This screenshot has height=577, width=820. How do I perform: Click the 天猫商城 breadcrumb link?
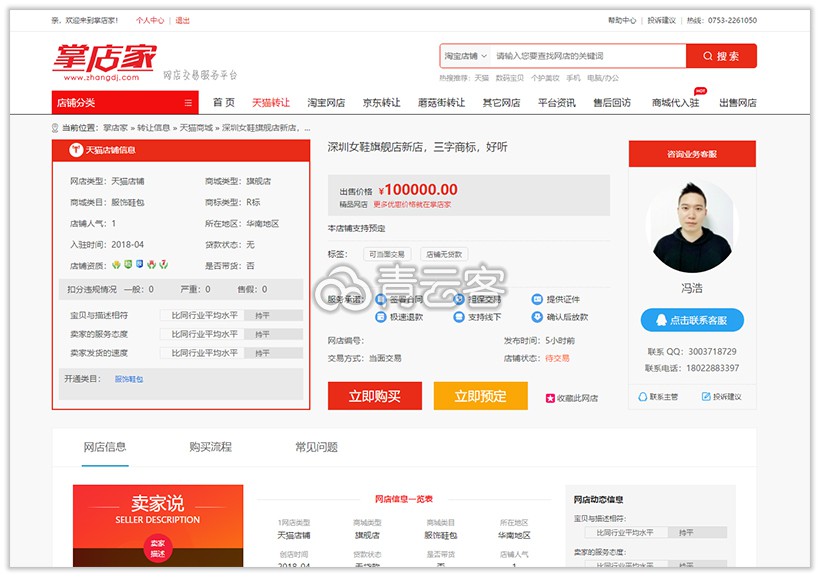coord(196,128)
